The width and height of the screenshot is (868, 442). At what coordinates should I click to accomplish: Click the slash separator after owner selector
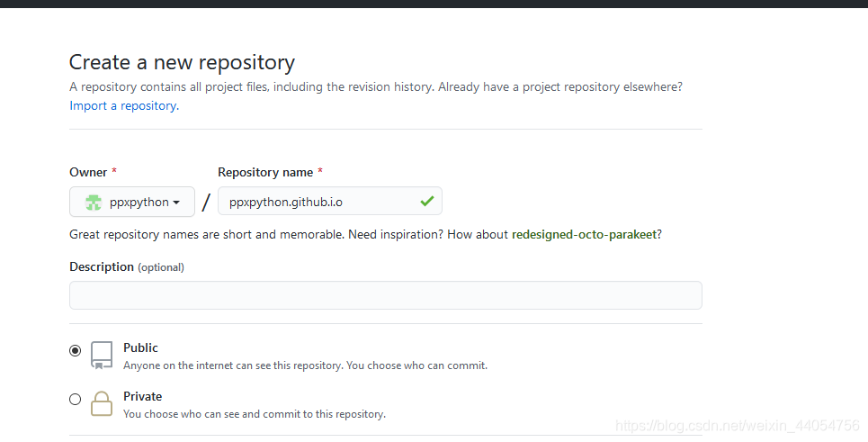pyautogui.click(x=206, y=202)
